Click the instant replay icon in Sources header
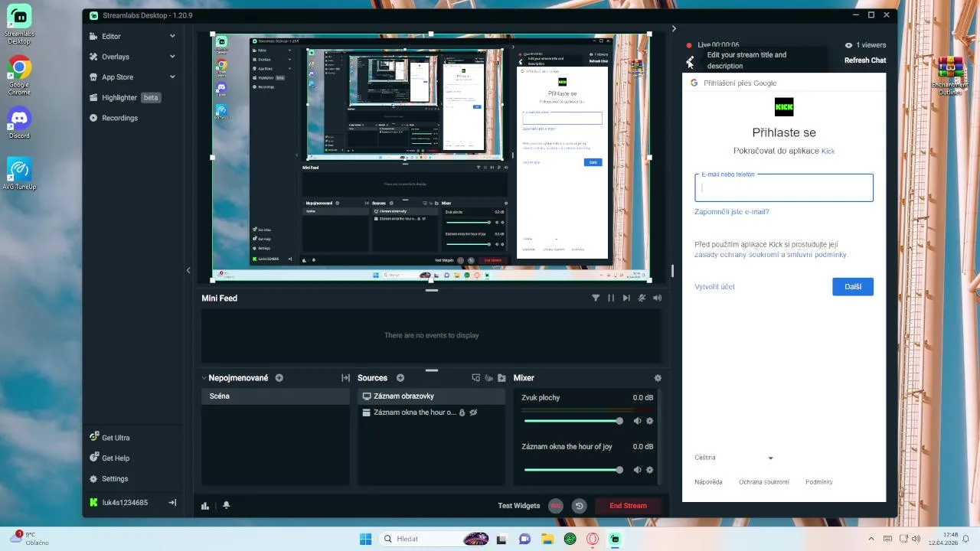Image resolution: width=980 pixels, height=551 pixels. (488, 378)
